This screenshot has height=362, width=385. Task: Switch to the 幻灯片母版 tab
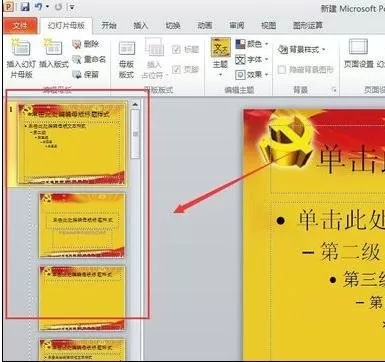pyautogui.click(x=66, y=26)
